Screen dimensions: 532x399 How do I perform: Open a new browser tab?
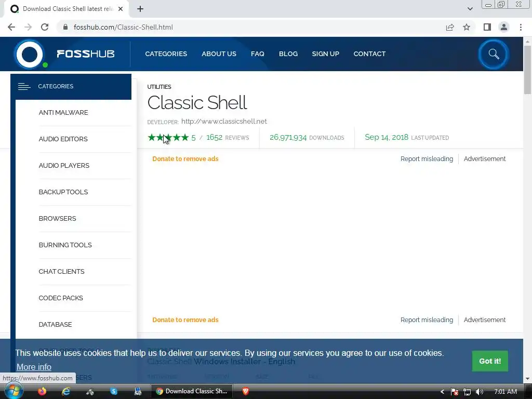coord(140,9)
